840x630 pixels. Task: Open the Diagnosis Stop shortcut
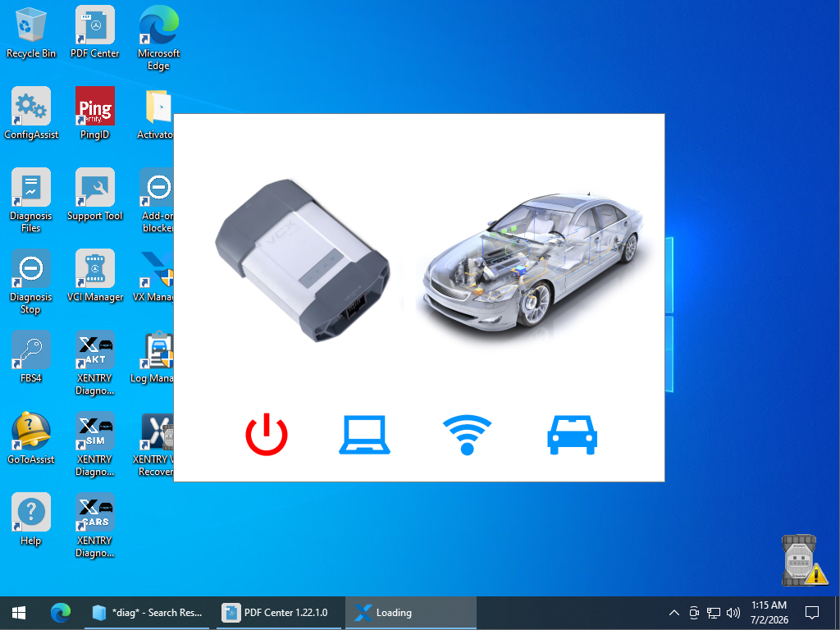click(31, 281)
